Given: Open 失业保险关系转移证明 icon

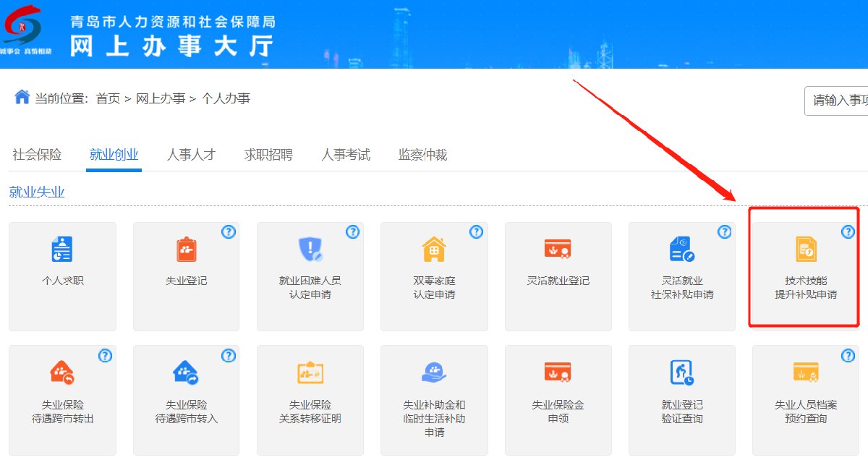Looking at the screenshot, I should click(x=310, y=373).
